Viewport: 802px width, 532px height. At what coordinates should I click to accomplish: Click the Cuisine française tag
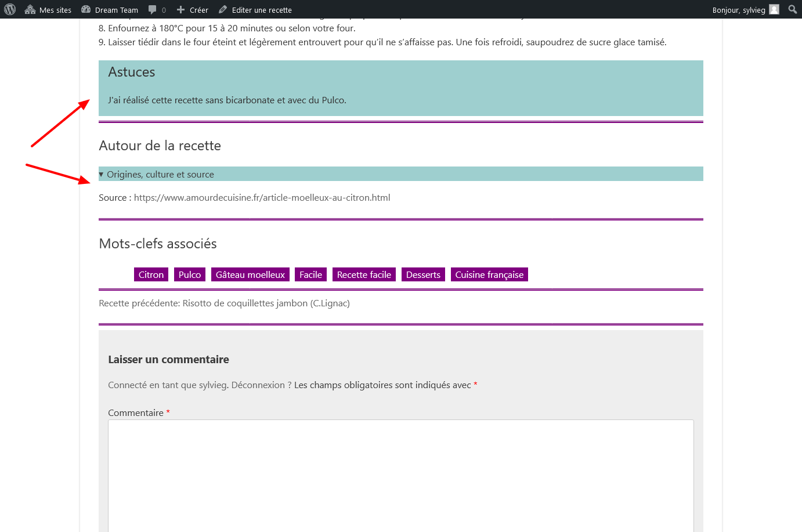[x=489, y=275]
